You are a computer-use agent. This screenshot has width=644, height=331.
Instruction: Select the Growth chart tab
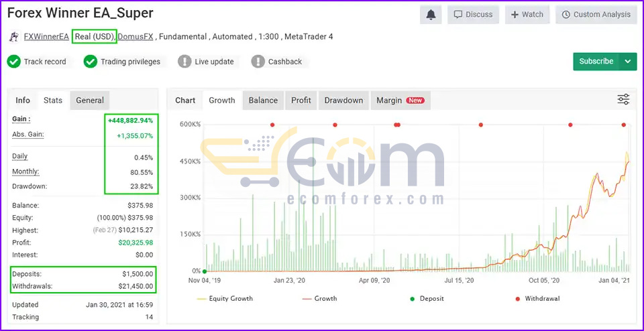coord(222,101)
